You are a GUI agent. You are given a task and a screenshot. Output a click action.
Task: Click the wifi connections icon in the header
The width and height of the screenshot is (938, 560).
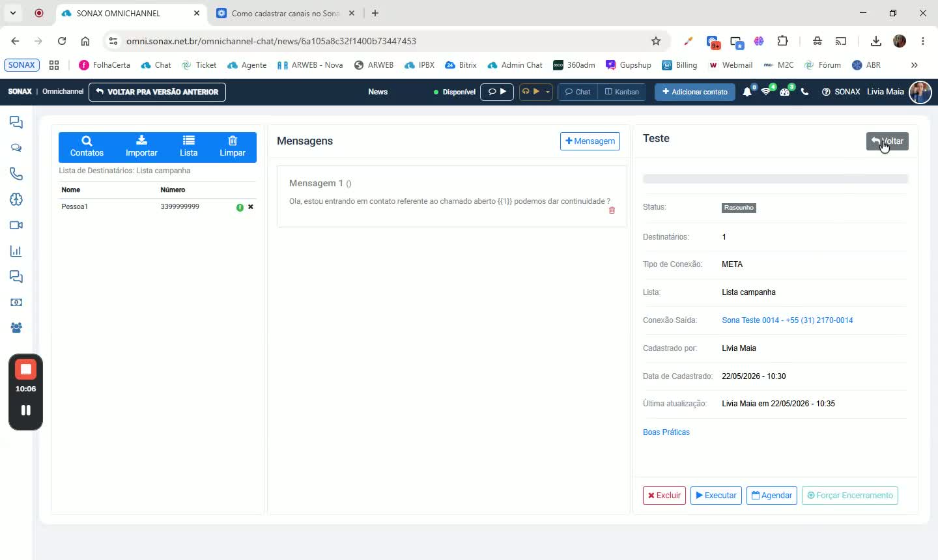click(766, 92)
